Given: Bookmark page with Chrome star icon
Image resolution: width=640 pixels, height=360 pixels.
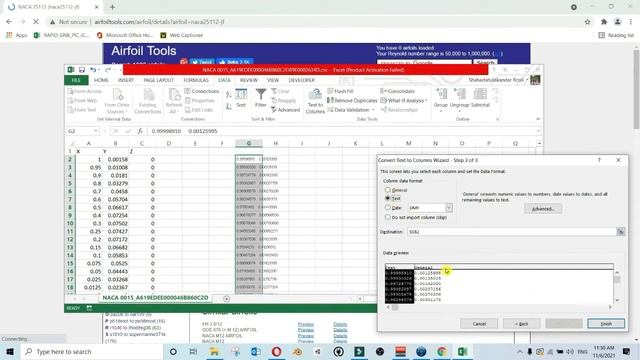Looking at the screenshot, I should coord(587,22).
